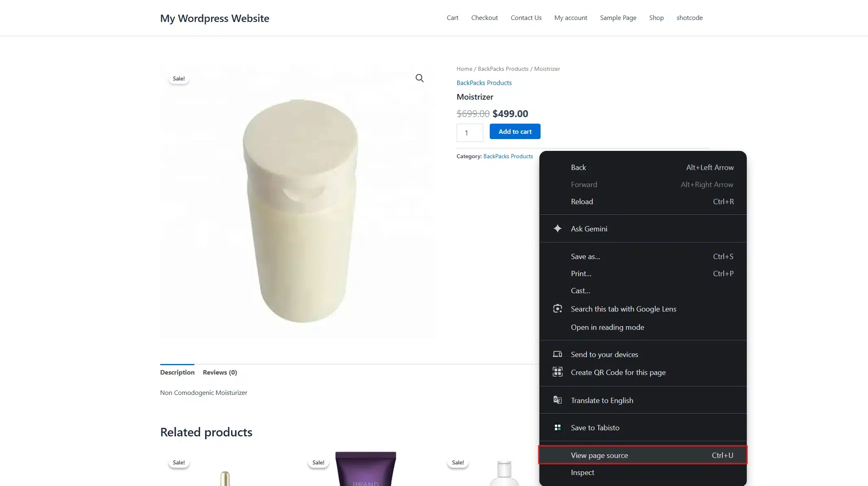Click the QR Code icon in context menu
The width and height of the screenshot is (868, 486).
point(557,372)
